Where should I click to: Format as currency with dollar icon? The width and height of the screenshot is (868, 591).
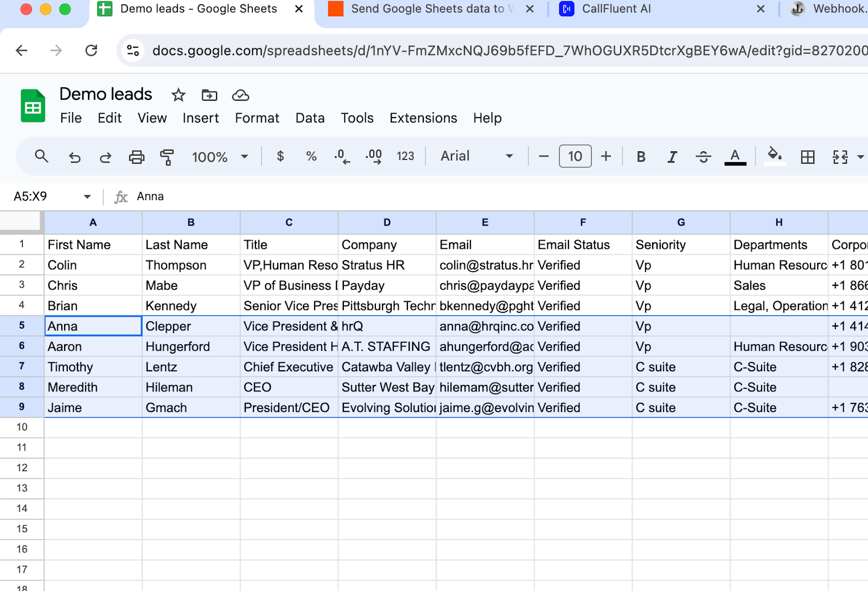tap(280, 156)
